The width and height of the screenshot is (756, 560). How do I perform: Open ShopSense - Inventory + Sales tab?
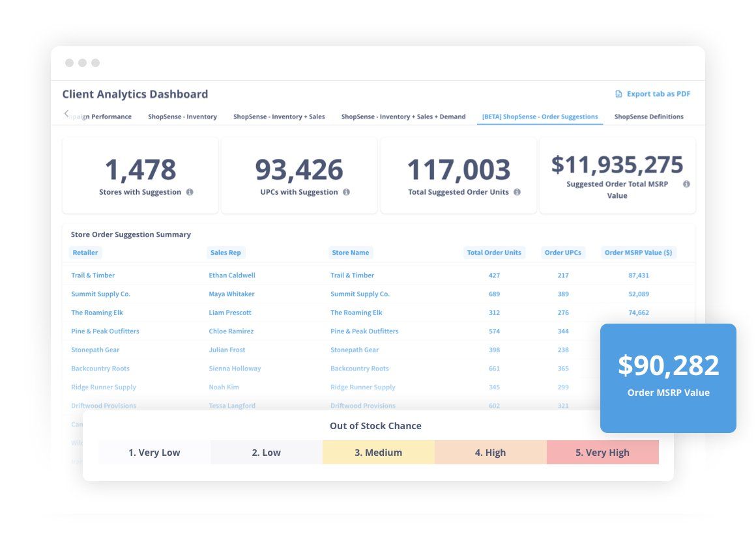(x=279, y=117)
